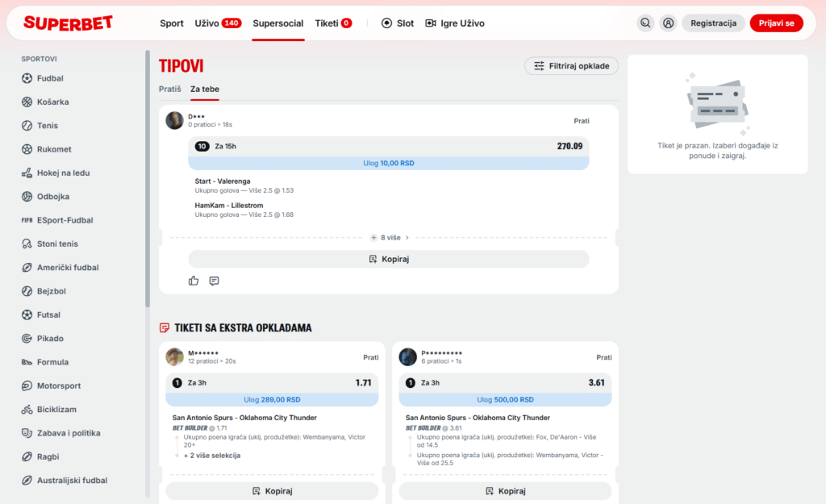Select the Za tebe tab
Viewport: 826px width, 504px height.
point(205,89)
